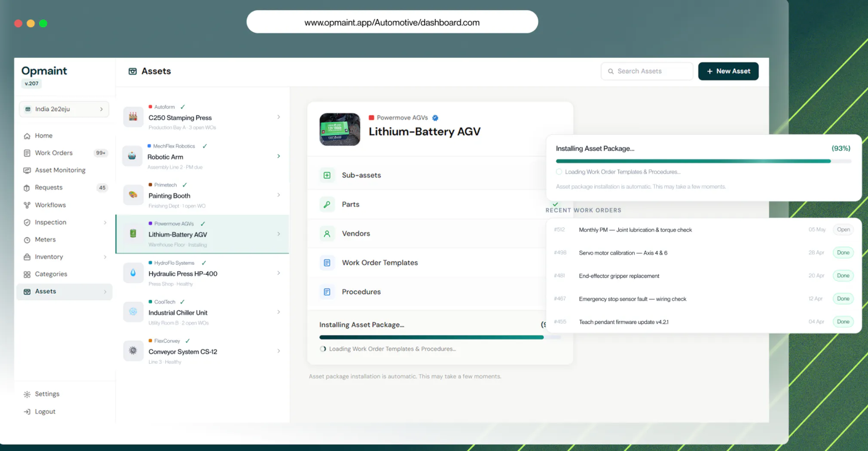The image size is (868, 451).
Task: Open Conveyor System CS-12 row chevron
Action: click(x=279, y=351)
